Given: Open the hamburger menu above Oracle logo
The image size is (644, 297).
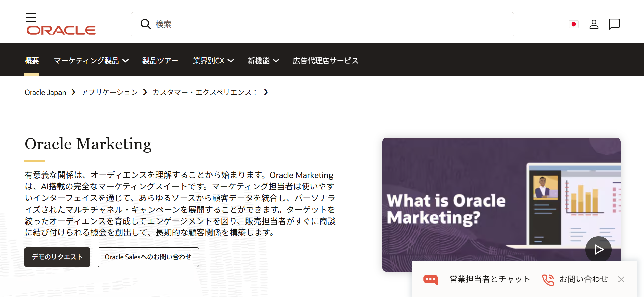Looking at the screenshot, I should [x=31, y=17].
